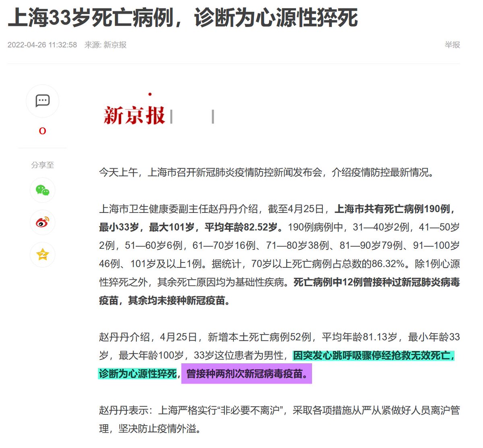Click the 举报 report link

tap(452, 45)
